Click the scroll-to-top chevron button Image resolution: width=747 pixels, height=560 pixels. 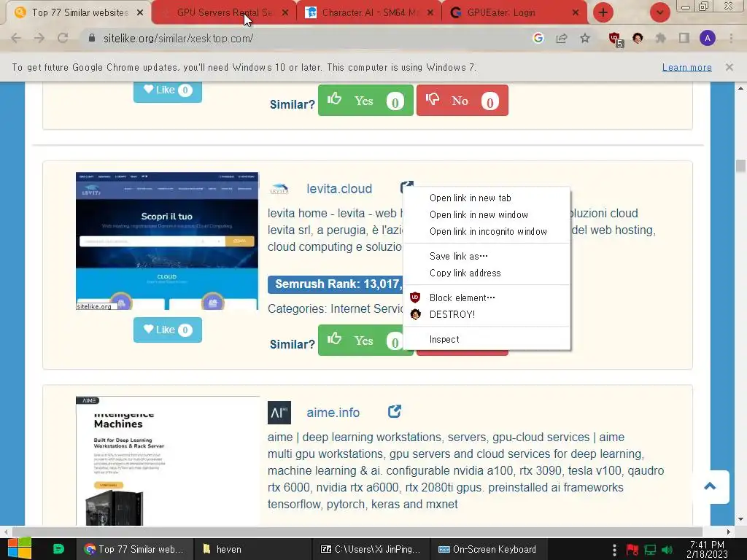click(x=711, y=486)
